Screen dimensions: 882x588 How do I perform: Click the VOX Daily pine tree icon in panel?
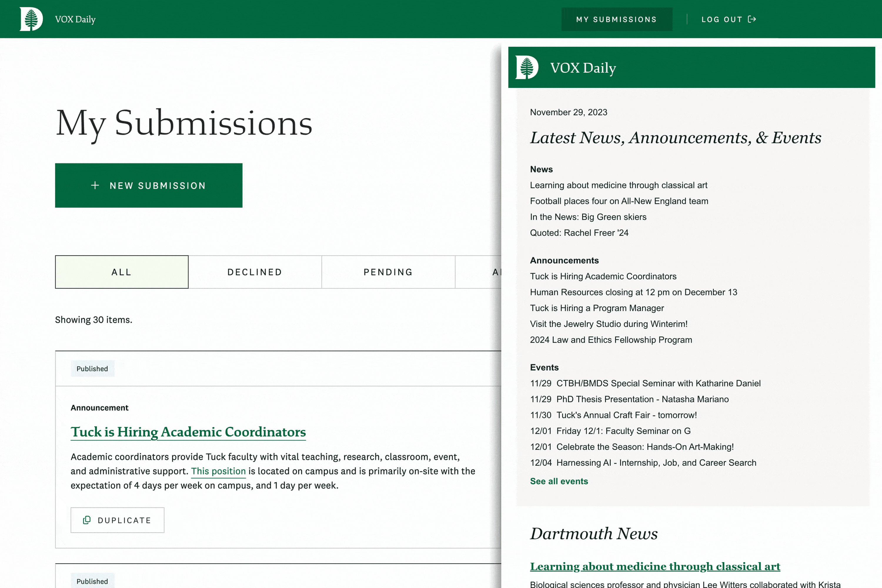(528, 68)
